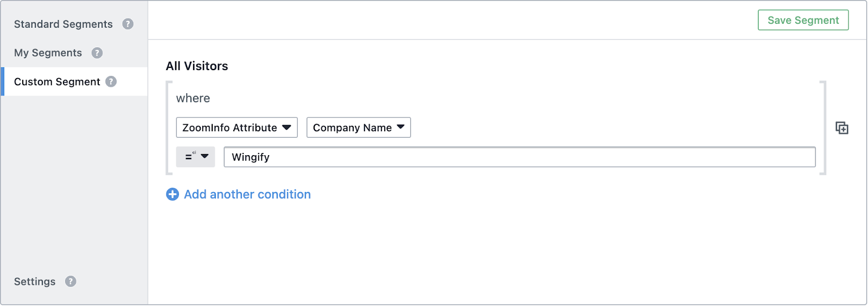Click the All Visitors heading

click(x=197, y=66)
